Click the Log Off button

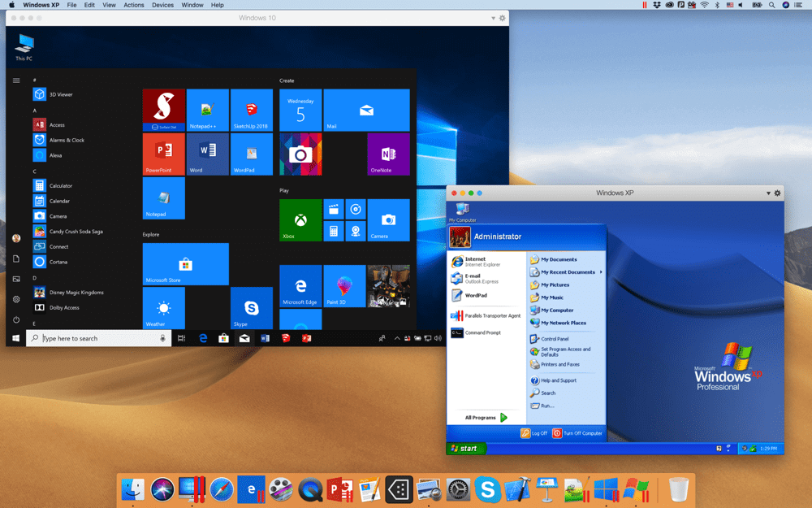(x=534, y=433)
